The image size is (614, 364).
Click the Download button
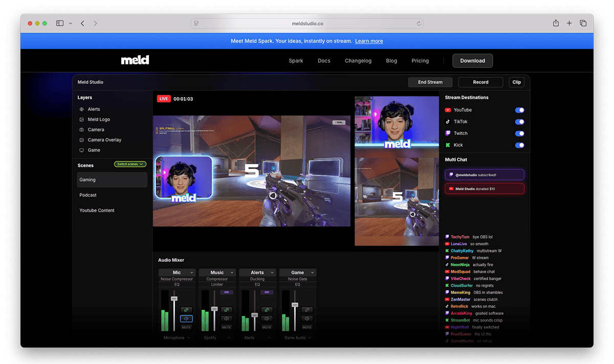tap(472, 61)
